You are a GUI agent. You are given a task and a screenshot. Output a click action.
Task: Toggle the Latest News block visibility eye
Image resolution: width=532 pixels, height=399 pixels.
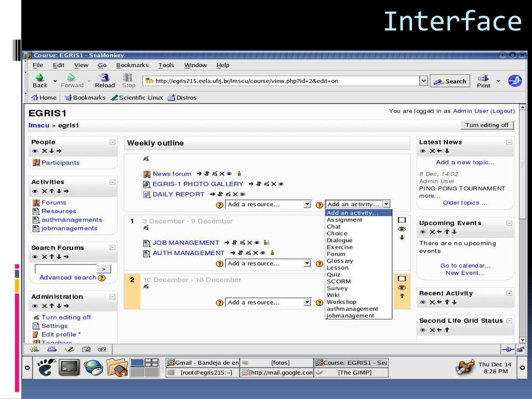click(423, 151)
